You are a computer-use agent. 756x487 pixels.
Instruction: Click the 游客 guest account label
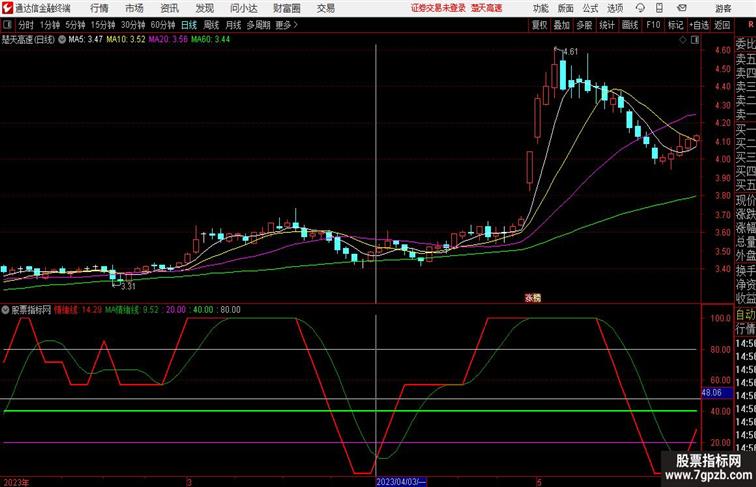[723, 8]
